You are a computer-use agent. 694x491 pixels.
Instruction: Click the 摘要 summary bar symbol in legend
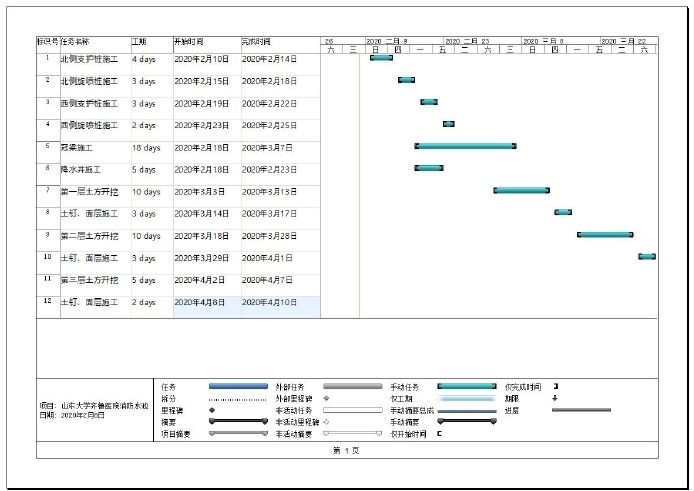(x=238, y=422)
